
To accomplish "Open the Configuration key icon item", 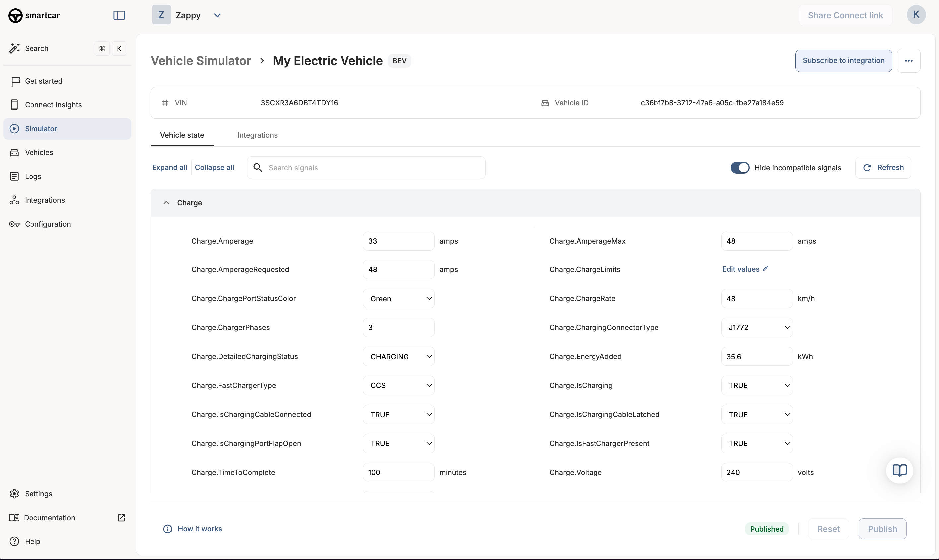I will [47, 224].
